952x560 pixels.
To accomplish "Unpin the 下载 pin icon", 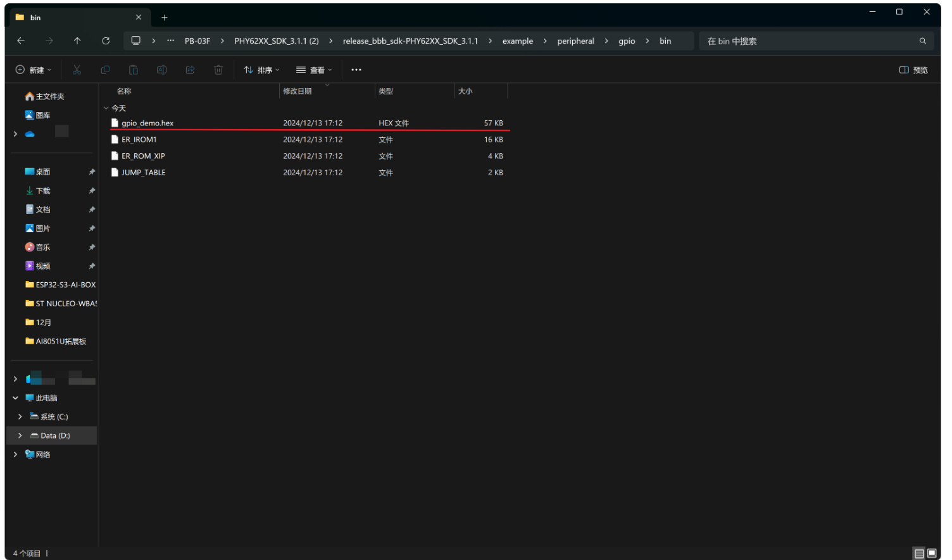I will pyautogui.click(x=92, y=190).
